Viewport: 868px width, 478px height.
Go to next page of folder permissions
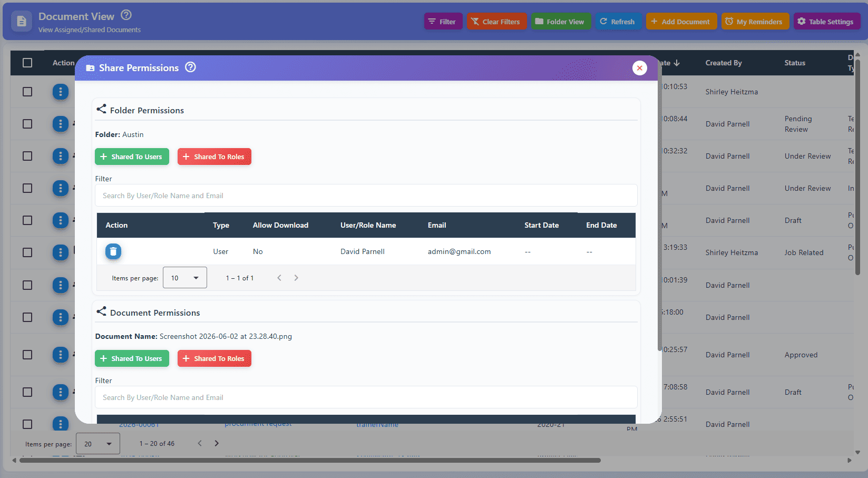[x=296, y=278]
